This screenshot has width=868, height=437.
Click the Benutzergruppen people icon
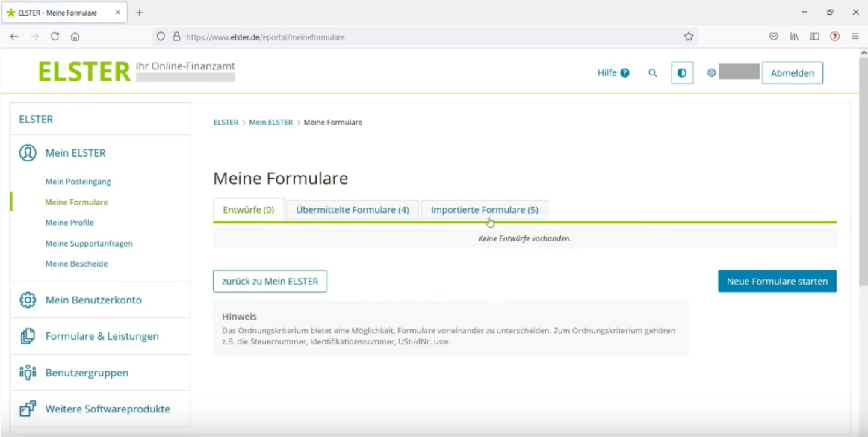(x=28, y=373)
